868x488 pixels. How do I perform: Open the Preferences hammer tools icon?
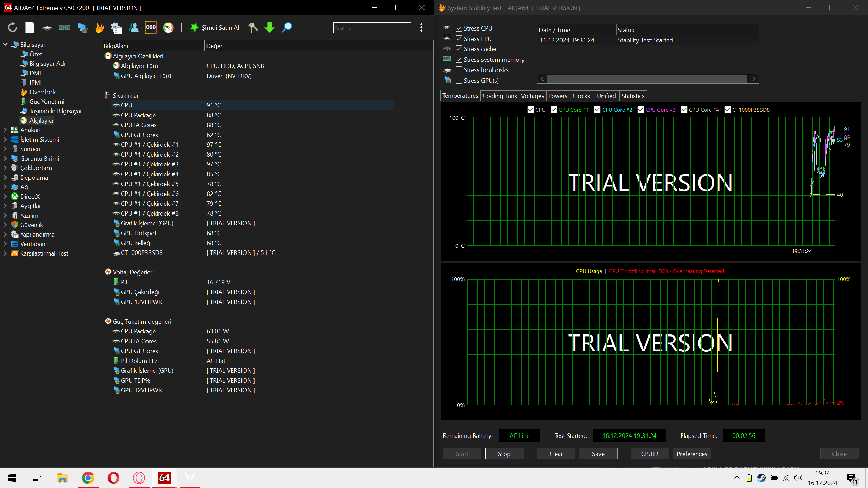[x=253, y=27]
